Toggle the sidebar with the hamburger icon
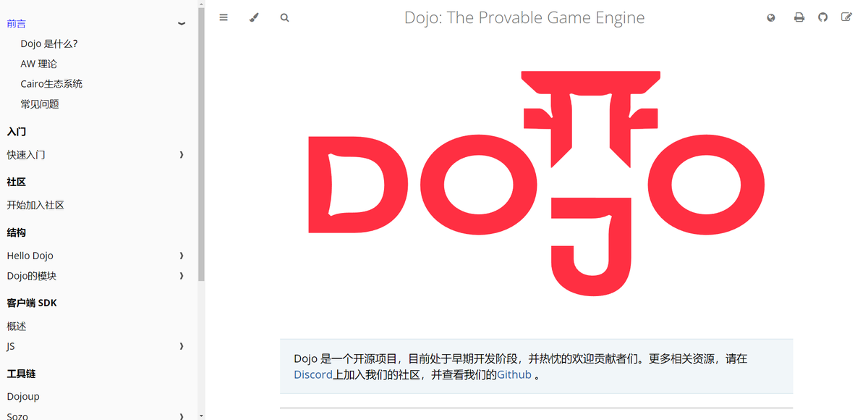The height and width of the screenshot is (420, 868). click(x=224, y=17)
